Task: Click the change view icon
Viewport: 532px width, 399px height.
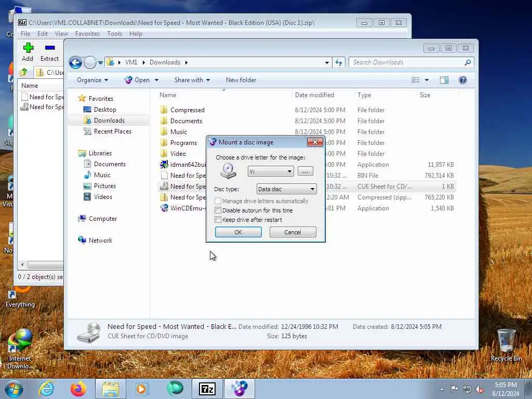Action: (x=415, y=80)
